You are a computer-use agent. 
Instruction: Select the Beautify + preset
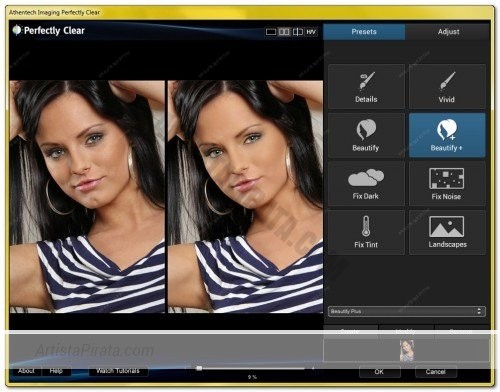(x=447, y=135)
